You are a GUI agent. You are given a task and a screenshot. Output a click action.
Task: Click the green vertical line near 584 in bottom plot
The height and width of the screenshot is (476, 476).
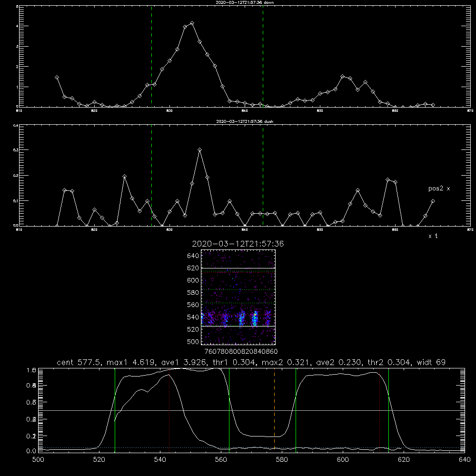pos(296,410)
